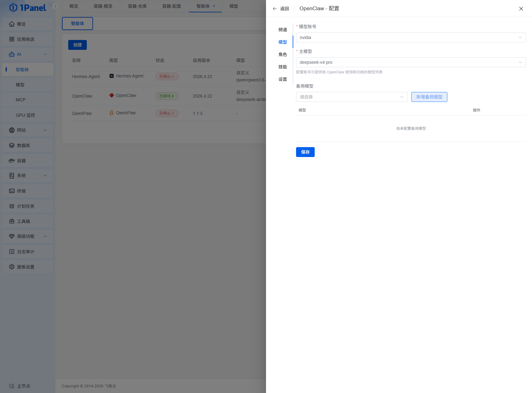This screenshot has width=532, height=393.
Task: Open the 备用模型 请选择 dropdown
Action: [x=352, y=97]
